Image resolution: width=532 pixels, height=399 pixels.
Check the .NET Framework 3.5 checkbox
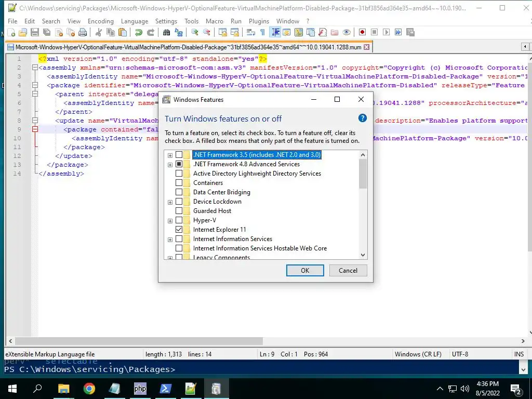179,155
